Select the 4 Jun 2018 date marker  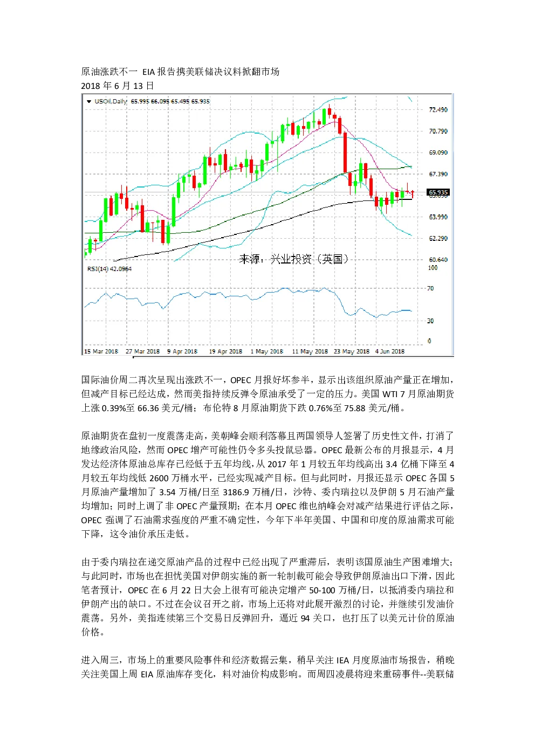(389, 351)
